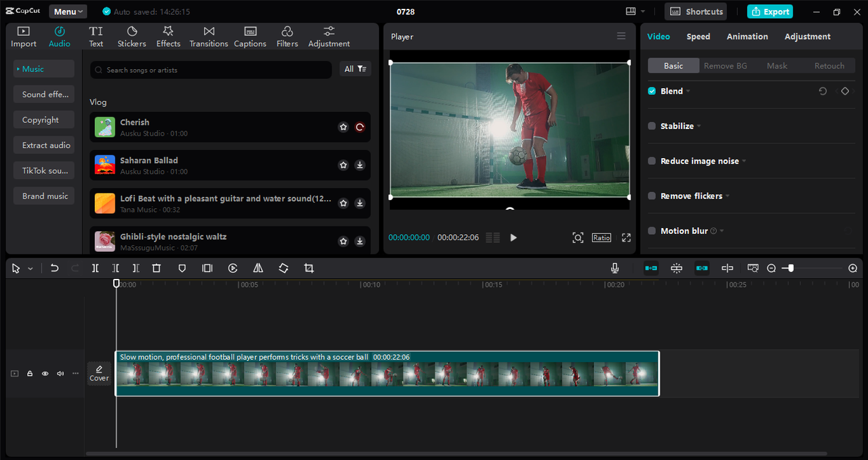
Task: Download the Lofi Beat song
Action: click(x=360, y=203)
